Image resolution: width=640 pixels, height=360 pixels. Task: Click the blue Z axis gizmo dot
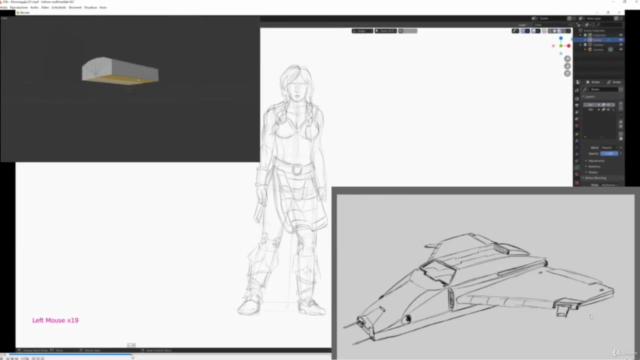pos(561,38)
